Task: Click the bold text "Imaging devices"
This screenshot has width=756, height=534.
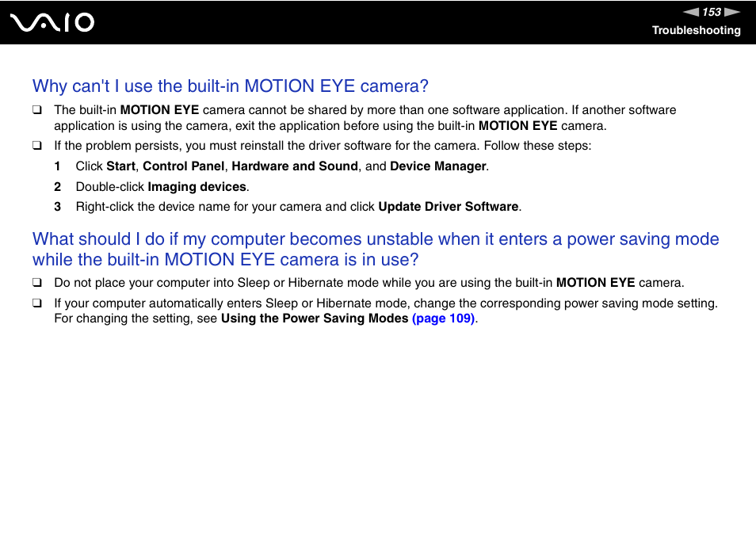Action: tap(197, 187)
